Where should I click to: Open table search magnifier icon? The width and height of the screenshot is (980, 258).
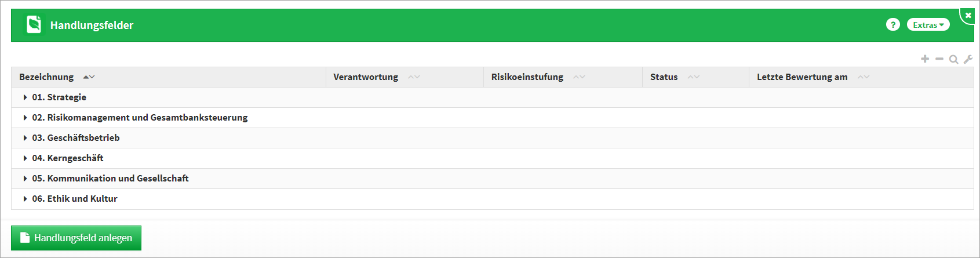[x=953, y=59]
